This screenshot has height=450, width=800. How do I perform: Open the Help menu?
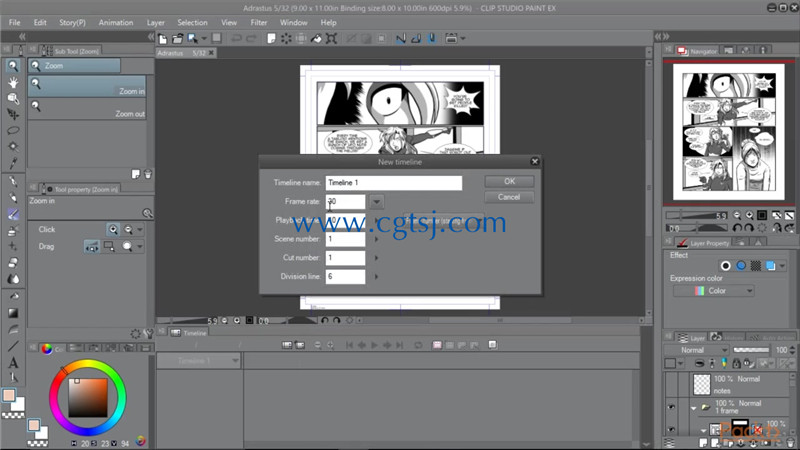[329, 22]
